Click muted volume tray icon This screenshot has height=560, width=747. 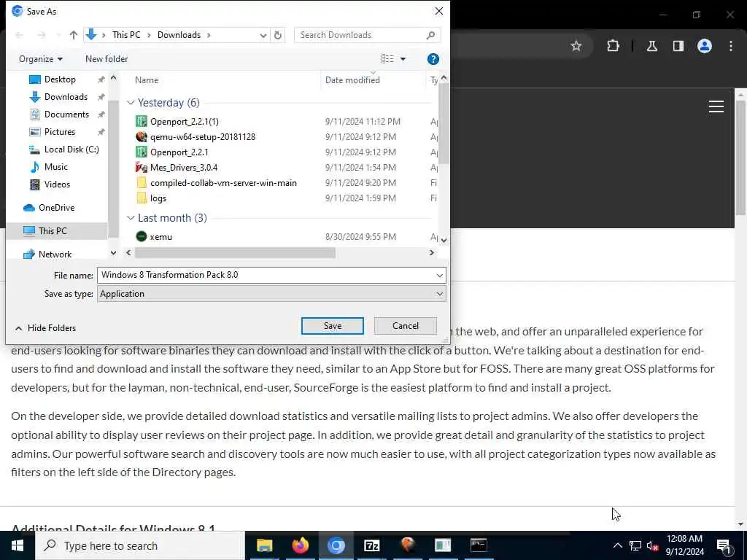tap(652, 545)
